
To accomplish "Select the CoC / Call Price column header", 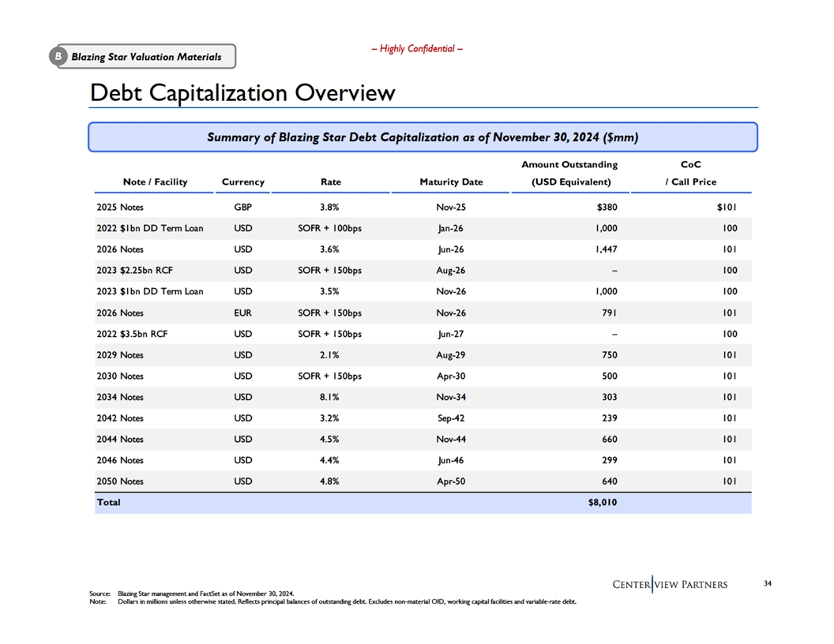I will coord(691,173).
